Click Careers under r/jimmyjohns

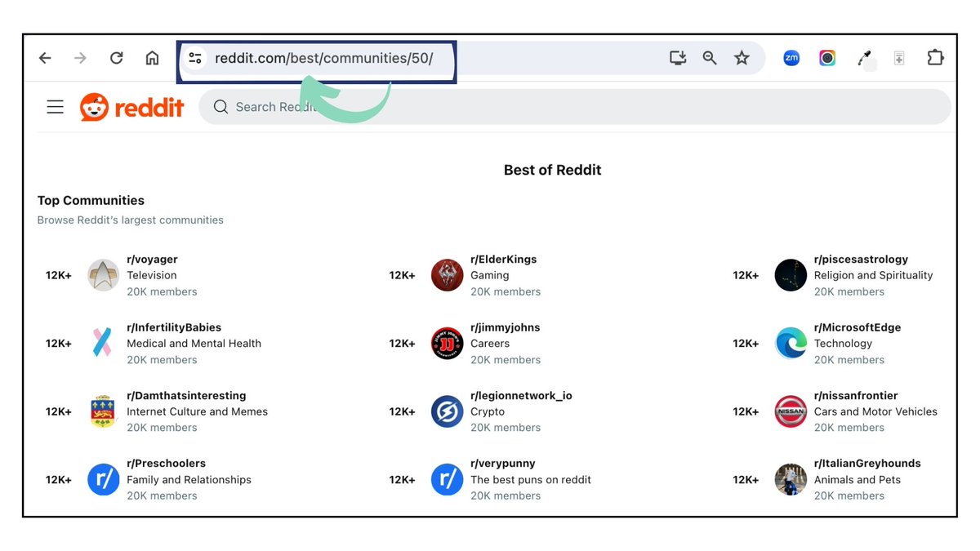click(490, 344)
